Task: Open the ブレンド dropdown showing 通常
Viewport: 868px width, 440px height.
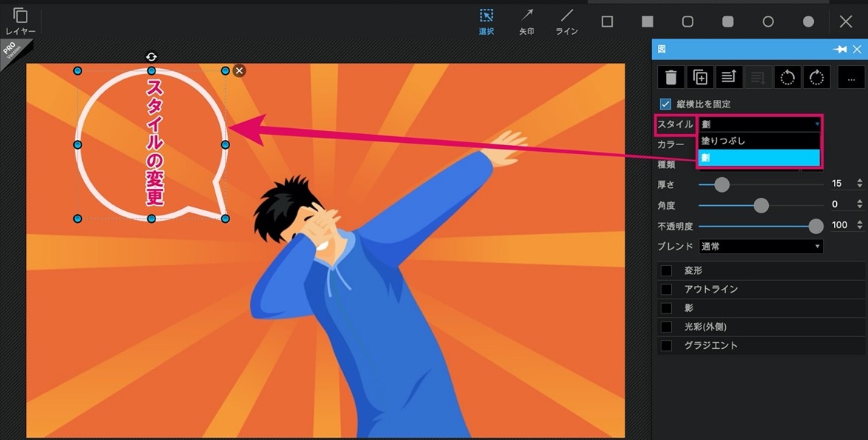Action: click(761, 247)
